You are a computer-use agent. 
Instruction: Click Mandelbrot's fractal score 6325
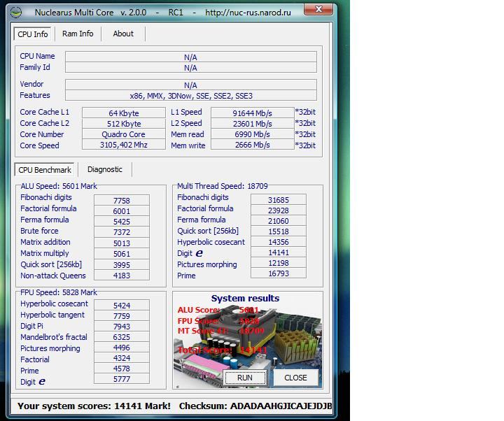click(122, 337)
